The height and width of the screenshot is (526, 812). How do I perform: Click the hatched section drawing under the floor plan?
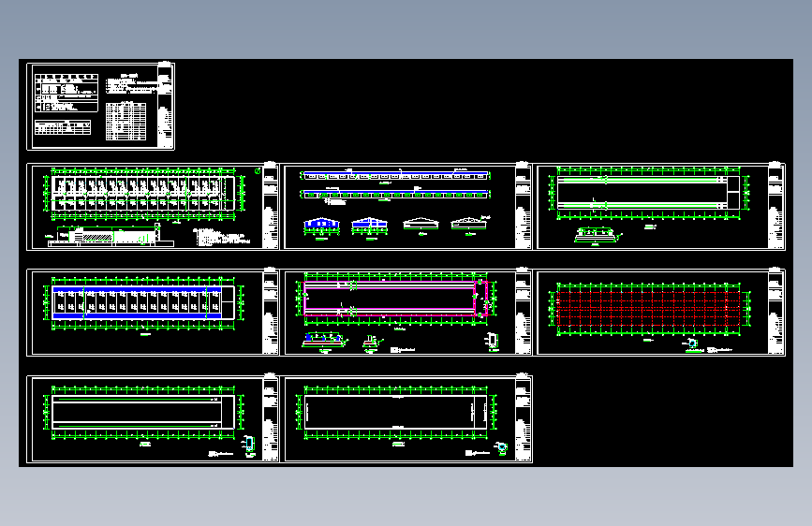point(111,236)
